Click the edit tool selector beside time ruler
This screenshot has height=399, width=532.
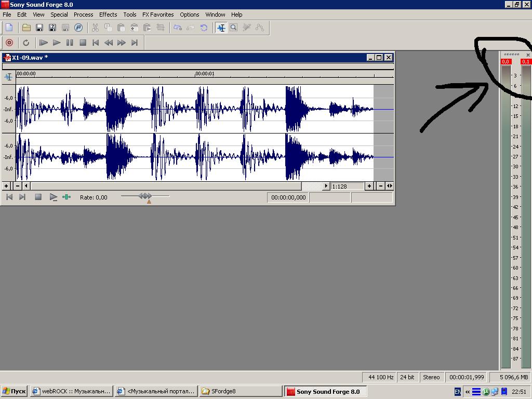pyautogui.click(x=8, y=77)
